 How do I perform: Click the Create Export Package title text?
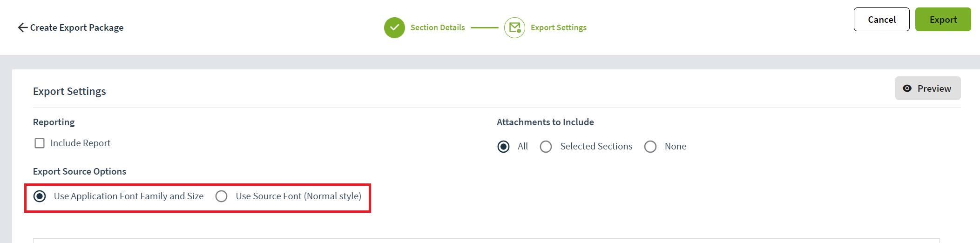[x=77, y=27]
